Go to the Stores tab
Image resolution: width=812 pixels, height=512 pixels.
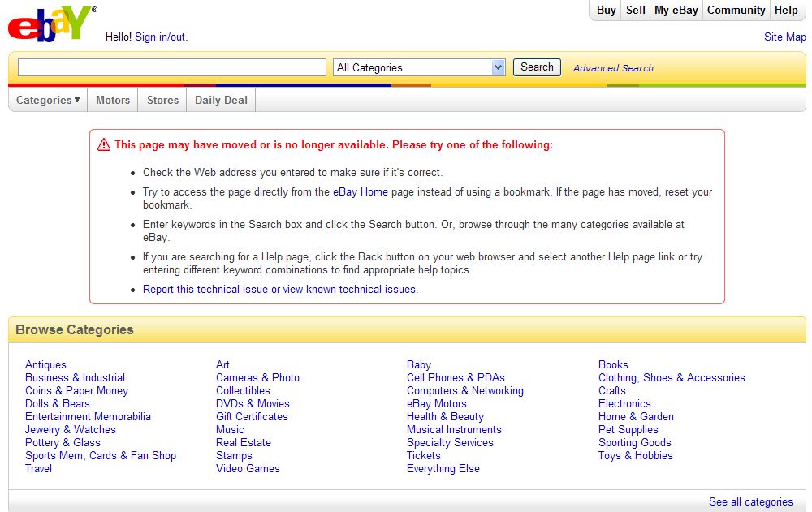tap(162, 101)
